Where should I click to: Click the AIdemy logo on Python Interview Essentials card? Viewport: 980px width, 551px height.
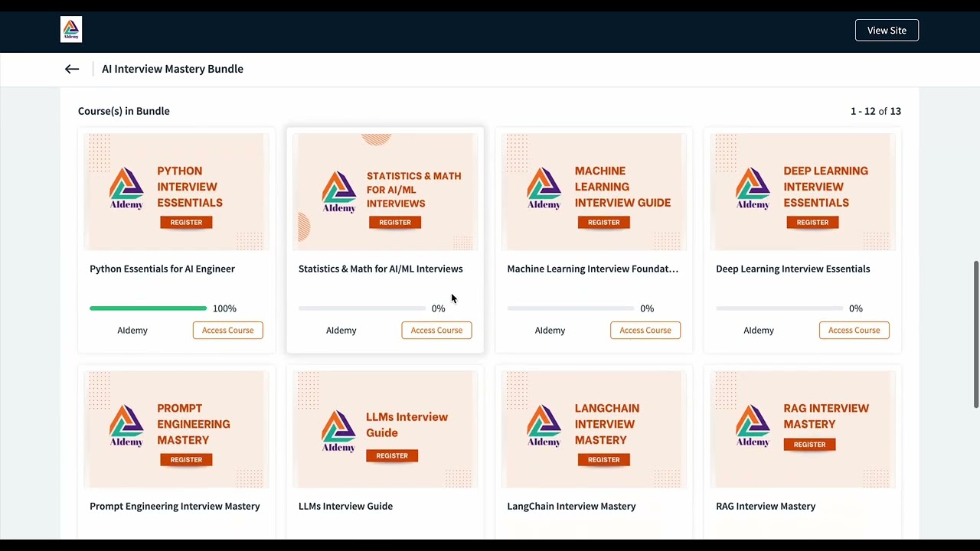pyautogui.click(x=126, y=188)
